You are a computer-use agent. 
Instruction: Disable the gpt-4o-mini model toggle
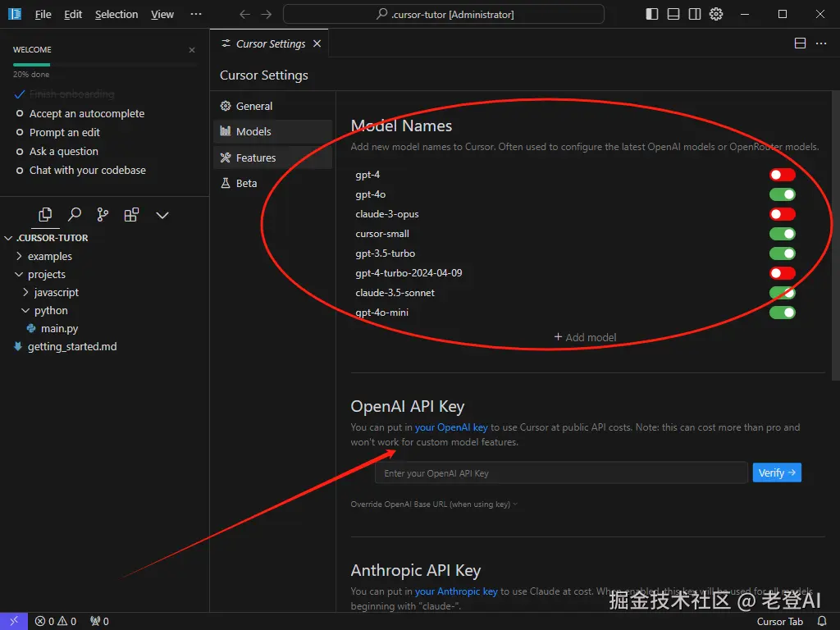point(782,313)
